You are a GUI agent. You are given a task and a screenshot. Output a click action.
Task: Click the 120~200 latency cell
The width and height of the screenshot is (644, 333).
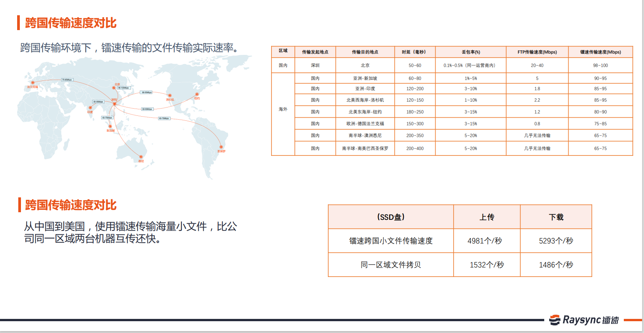(415, 88)
